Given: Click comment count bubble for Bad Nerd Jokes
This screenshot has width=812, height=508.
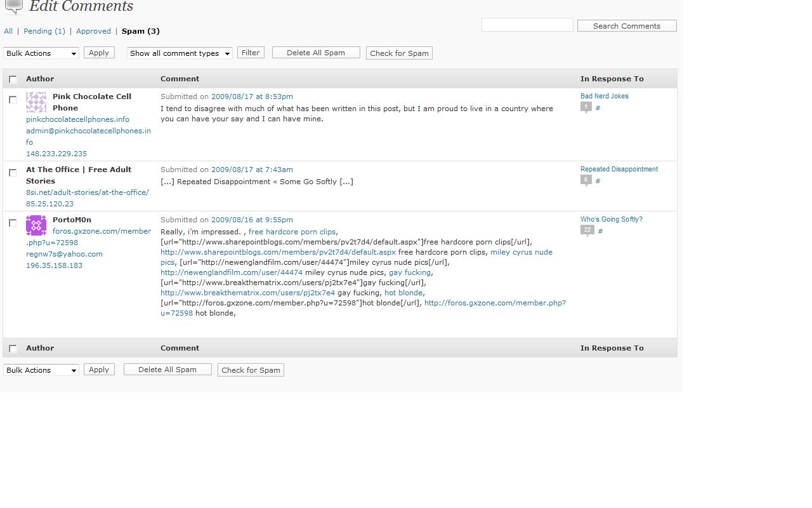Looking at the screenshot, I should click(x=586, y=107).
